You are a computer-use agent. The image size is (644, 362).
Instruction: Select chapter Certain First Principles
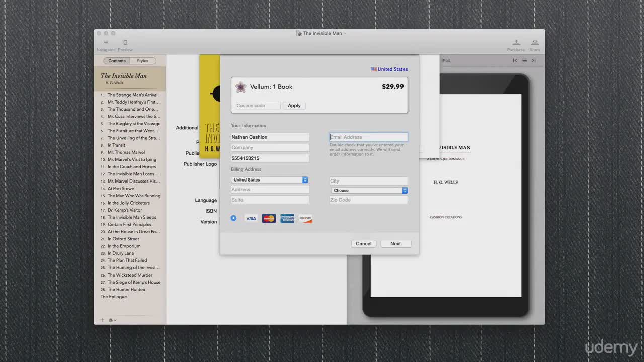130,225
